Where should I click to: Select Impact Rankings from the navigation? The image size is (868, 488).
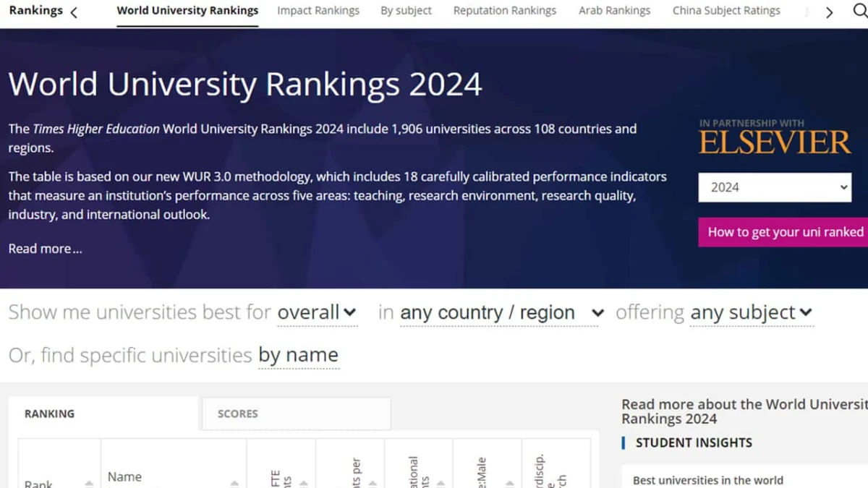click(318, 11)
